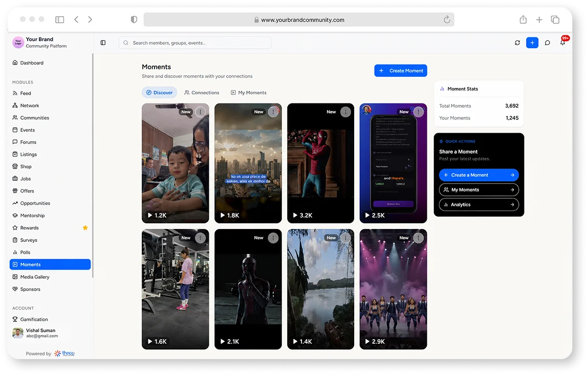Click the privacy shield icon
This screenshot has height=375, width=588.
tap(134, 19)
